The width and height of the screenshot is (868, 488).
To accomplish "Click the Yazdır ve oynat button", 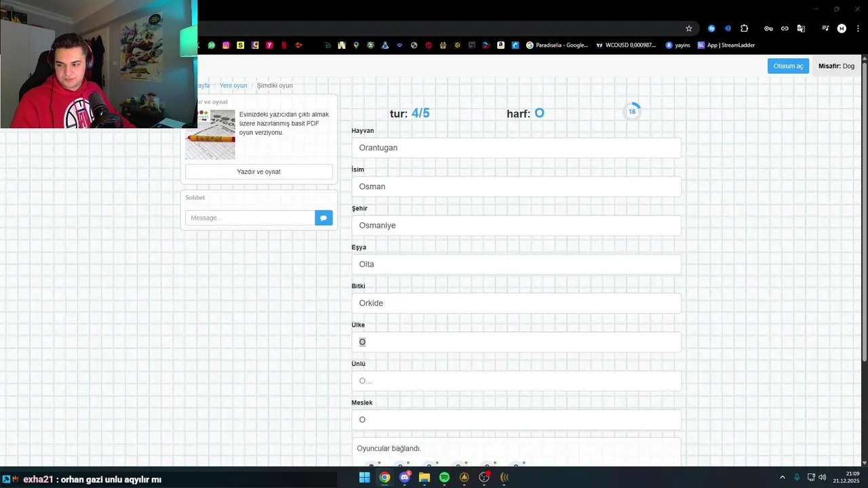I will (x=259, y=171).
